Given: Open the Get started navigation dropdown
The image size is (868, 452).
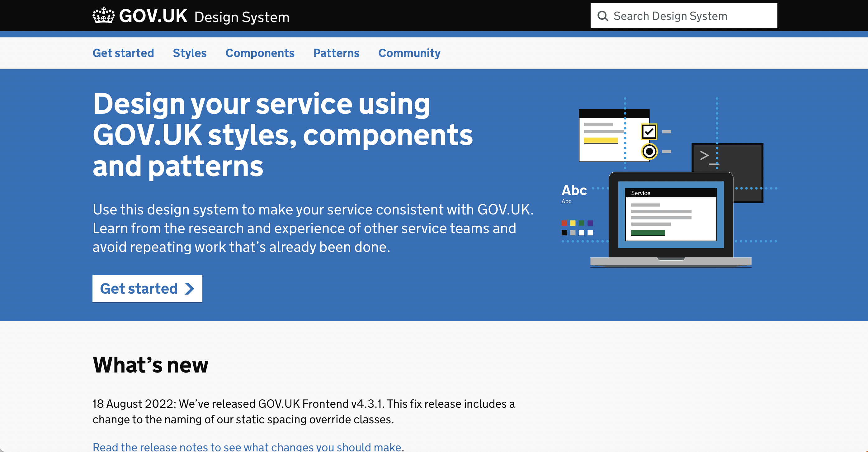Looking at the screenshot, I should [x=123, y=53].
